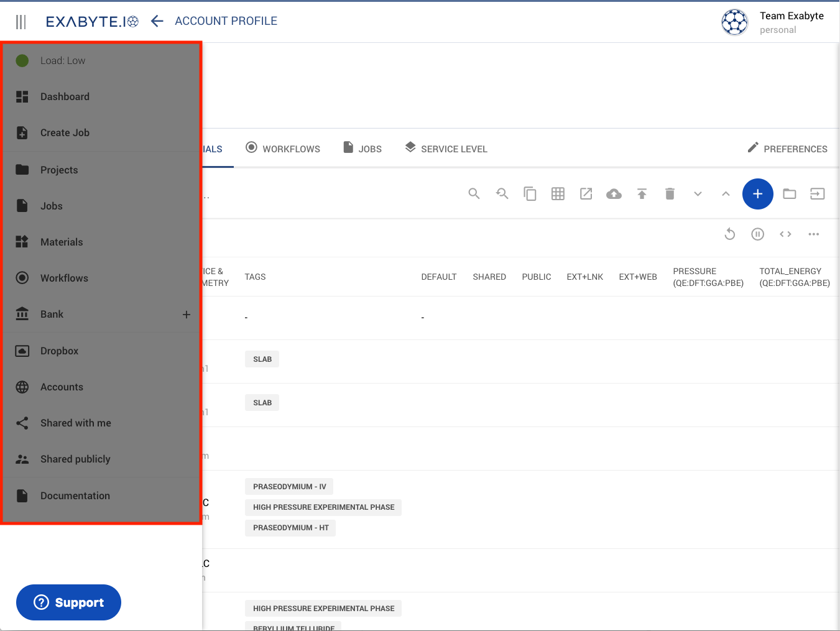This screenshot has width=840, height=631.
Task: Open Preferences
Action: pyautogui.click(x=787, y=149)
